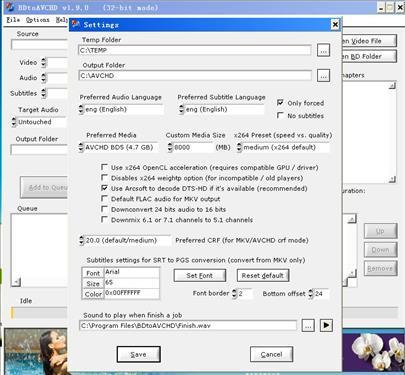Minimize the BDtoAVCHD main window
Image resolution: width=405 pixels, height=375 pixels.
pyautogui.click(x=382, y=7)
